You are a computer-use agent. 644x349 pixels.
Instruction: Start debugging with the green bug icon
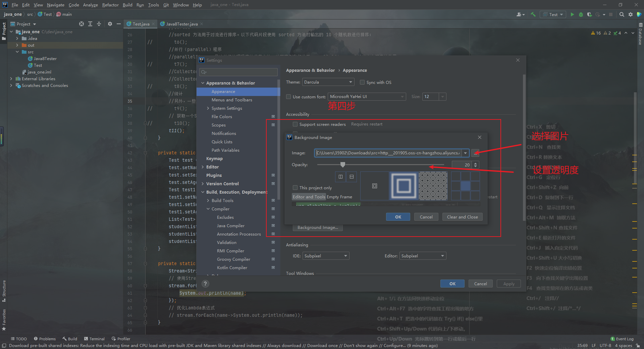coord(581,14)
